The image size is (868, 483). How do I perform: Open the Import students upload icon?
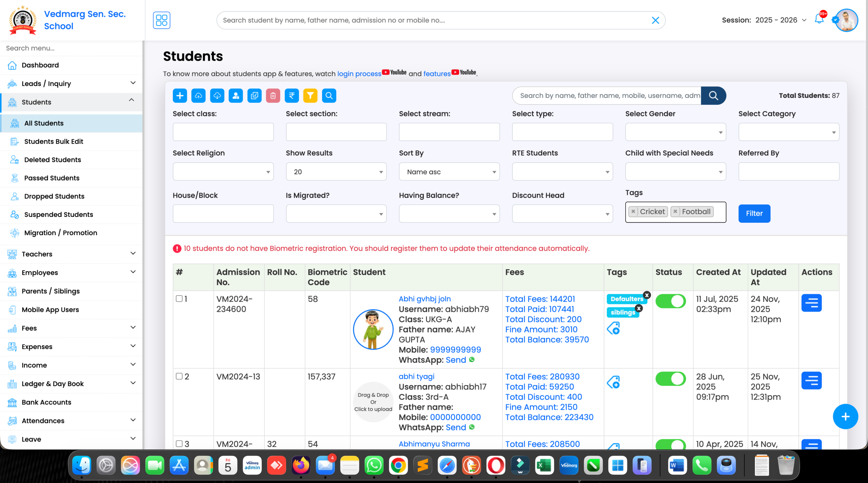(198, 96)
